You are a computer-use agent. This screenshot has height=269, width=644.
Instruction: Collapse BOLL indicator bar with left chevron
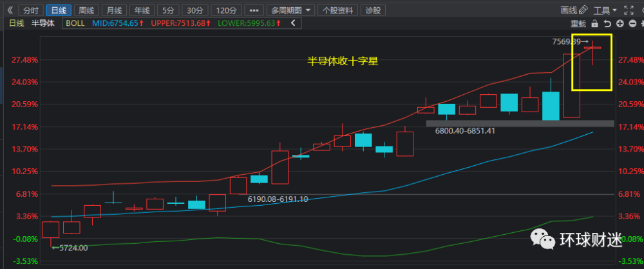point(293,23)
